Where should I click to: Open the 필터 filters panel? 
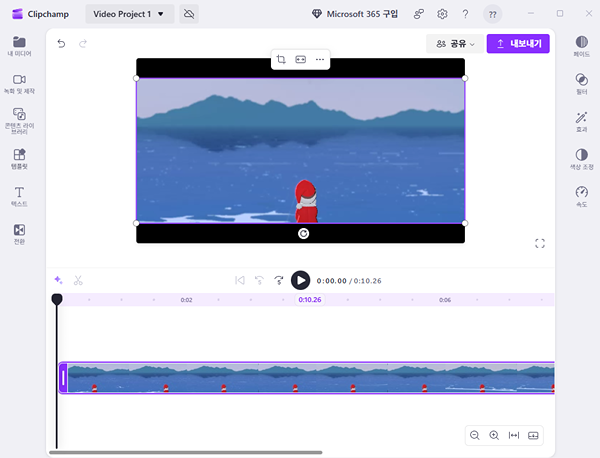pyautogui.click(x=581, y=82)
